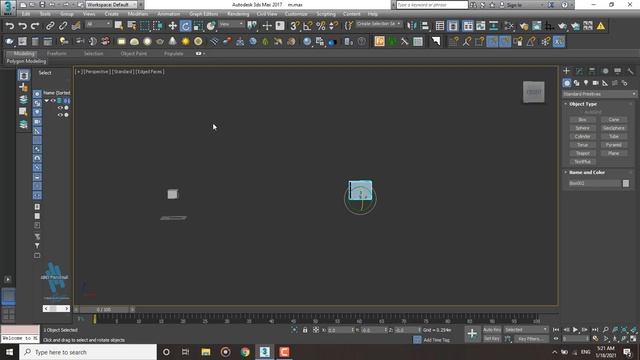Open the Edit menu

[26, 14]
